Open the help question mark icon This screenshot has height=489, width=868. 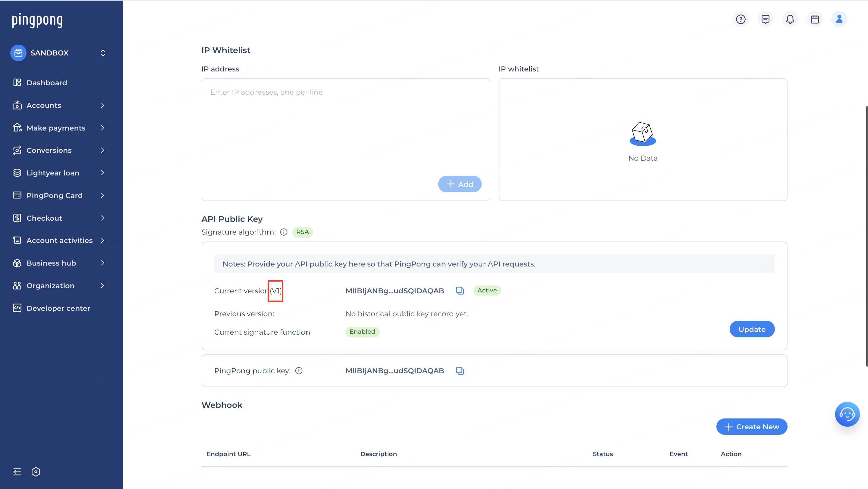tap(741, 19)
